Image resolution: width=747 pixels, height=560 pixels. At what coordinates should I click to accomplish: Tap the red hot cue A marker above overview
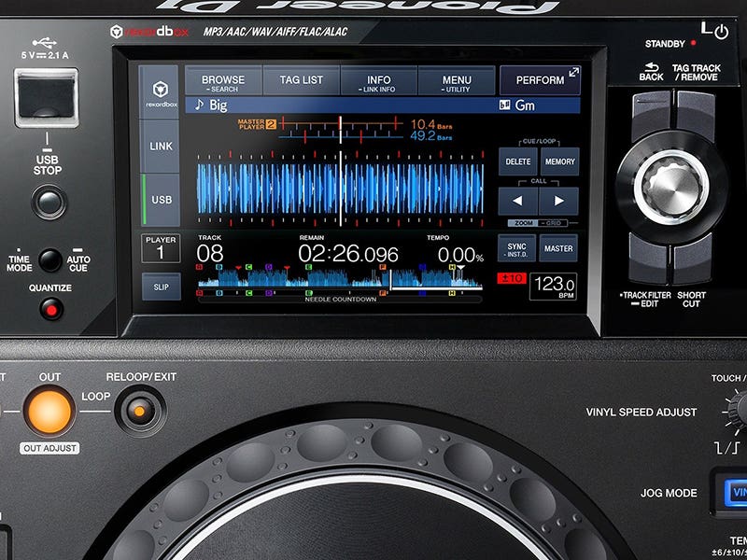200,267
